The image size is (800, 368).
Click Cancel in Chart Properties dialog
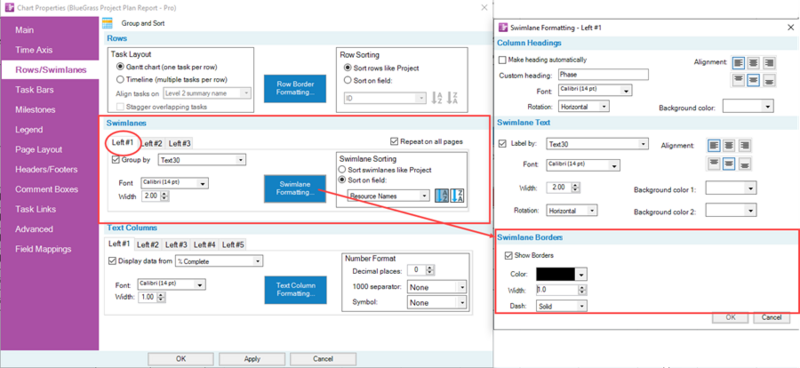323,359
